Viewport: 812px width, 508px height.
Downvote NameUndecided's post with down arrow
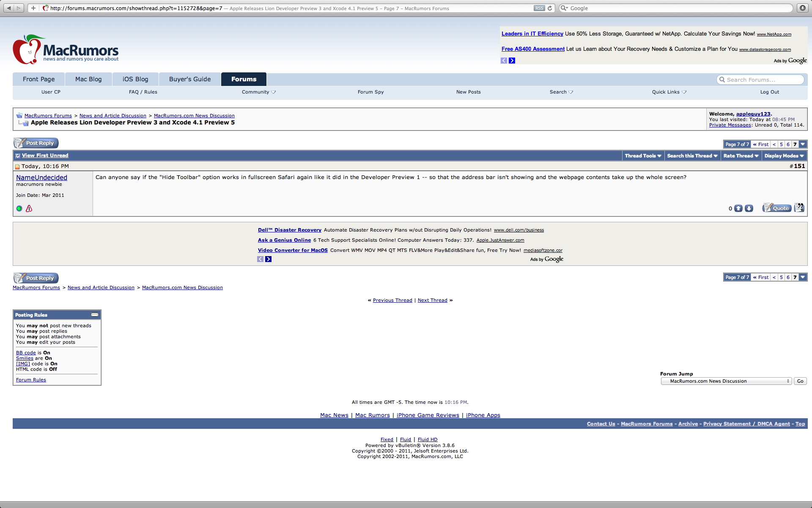click(749, 208)
